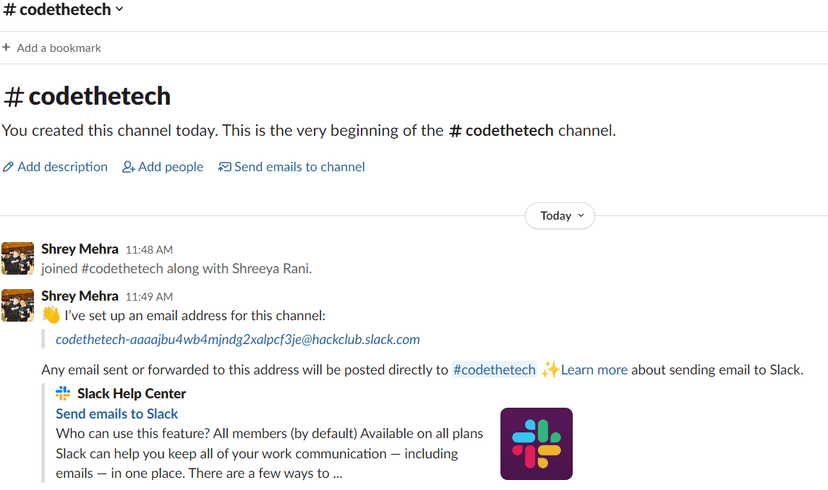Click the Add a bookmark label
828x490 pixels.
59,48
